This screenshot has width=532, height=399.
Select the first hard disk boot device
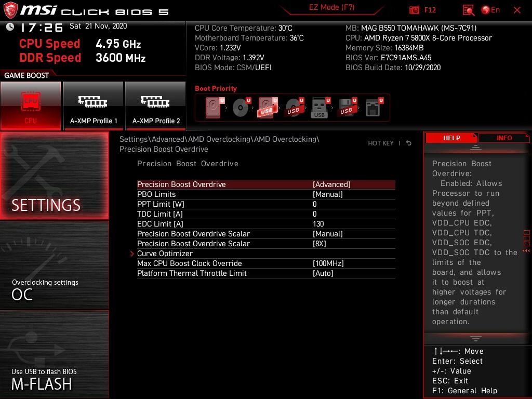coord(215,108)
